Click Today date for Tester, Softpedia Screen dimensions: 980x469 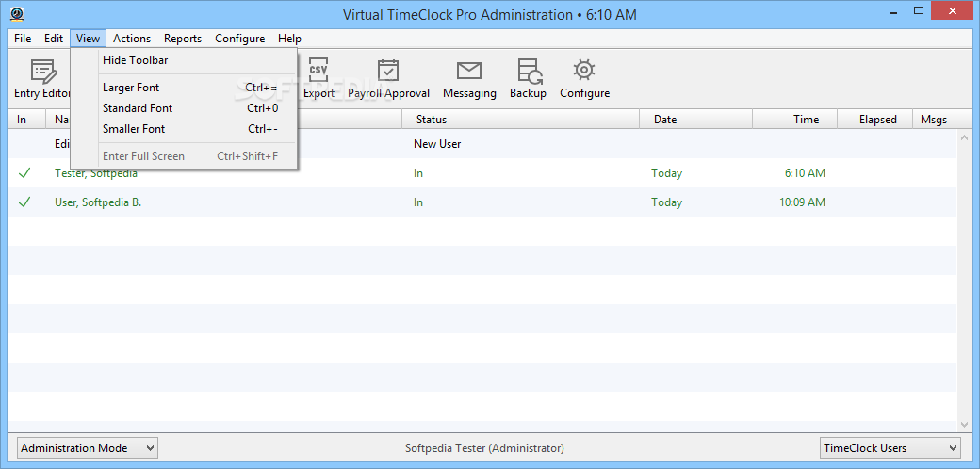(666, 173)
